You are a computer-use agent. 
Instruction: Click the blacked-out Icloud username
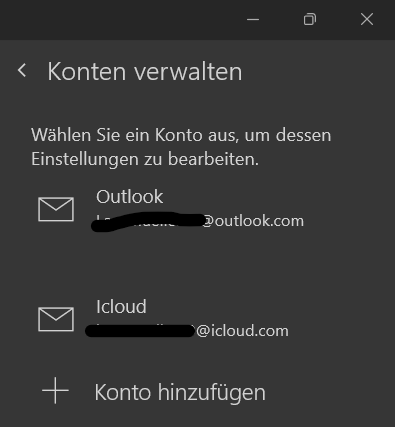(x=140, y=331)
